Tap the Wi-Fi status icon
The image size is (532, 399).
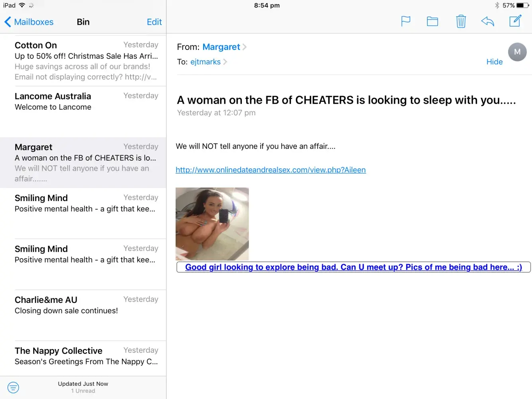(x=22, y=5)
